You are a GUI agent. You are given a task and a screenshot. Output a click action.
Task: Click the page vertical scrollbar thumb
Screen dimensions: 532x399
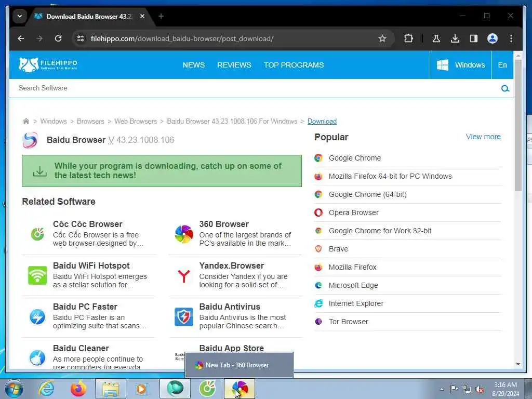pyautogui.click(x=518, y=126)
